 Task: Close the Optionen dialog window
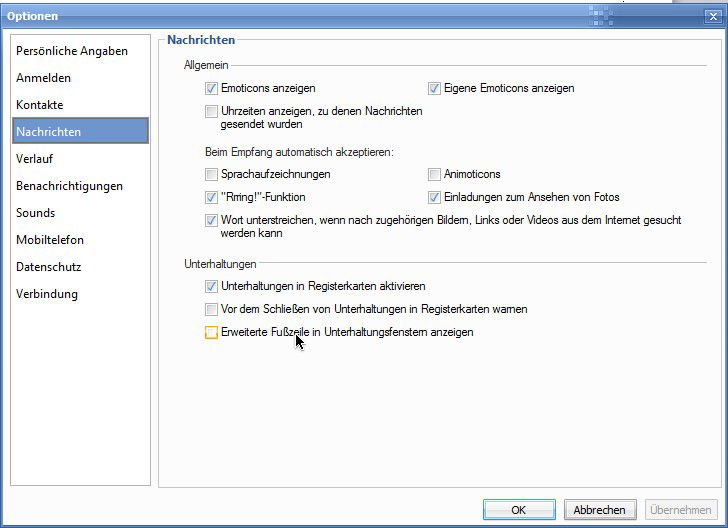tap(713, 16)
